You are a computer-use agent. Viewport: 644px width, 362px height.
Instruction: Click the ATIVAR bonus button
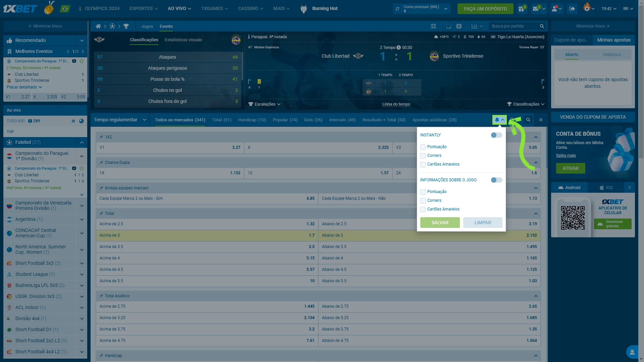(571, 168)
